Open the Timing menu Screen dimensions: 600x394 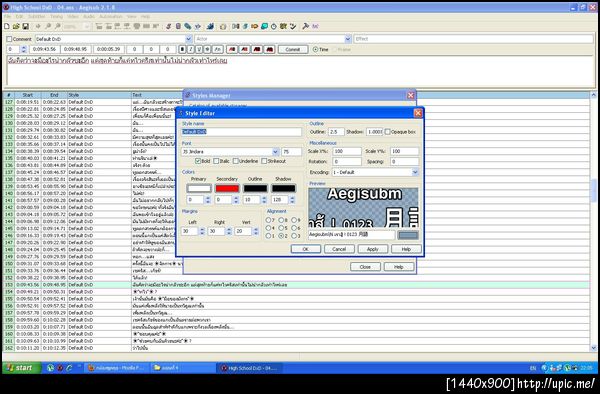click(56, 17)
